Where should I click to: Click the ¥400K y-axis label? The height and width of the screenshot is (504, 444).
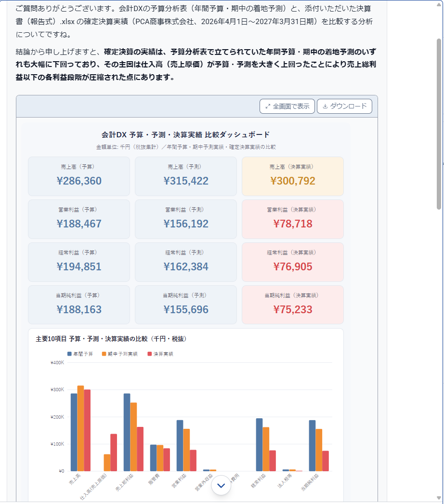pyautogui.click(x=57, y=362)
